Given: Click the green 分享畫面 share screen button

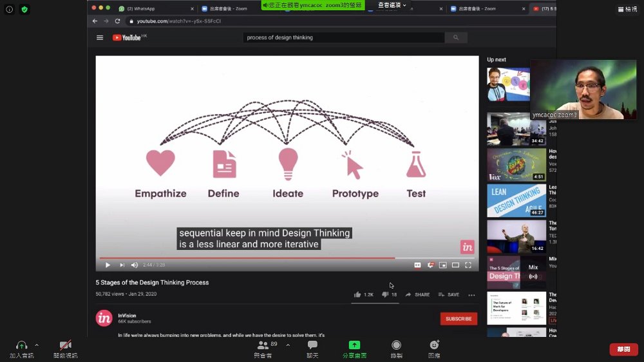Looking at the screenshot, I should [x=354, y=350].
